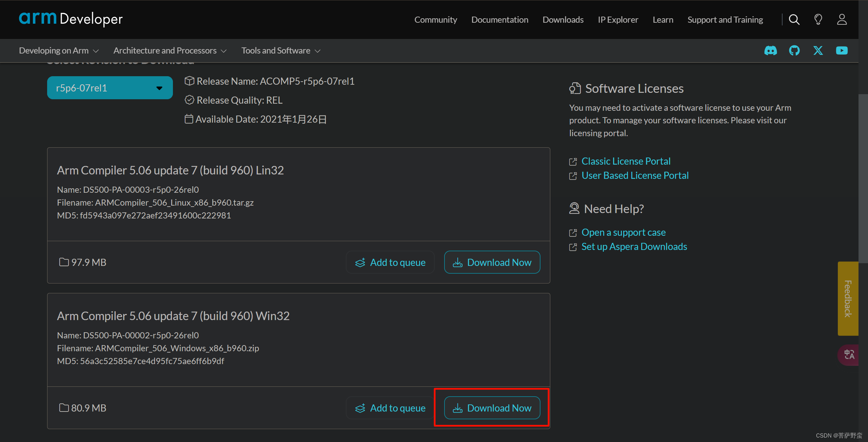Go to the Downloads nav item
The width and height of the screenshot is (868, 442).
[x=563, y=20]
